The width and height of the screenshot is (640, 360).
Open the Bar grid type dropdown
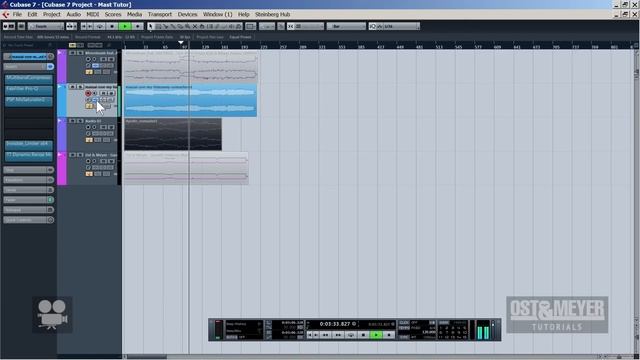click(346, 27)
